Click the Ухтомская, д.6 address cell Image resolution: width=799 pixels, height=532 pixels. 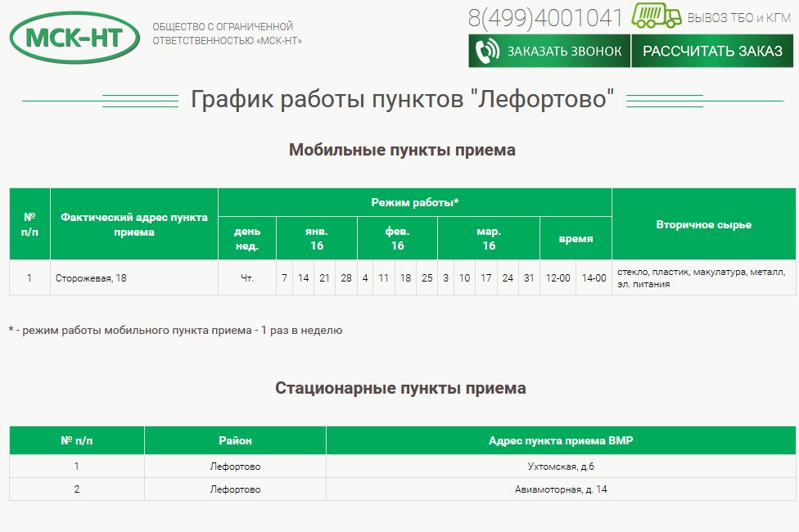pos(561,467)
